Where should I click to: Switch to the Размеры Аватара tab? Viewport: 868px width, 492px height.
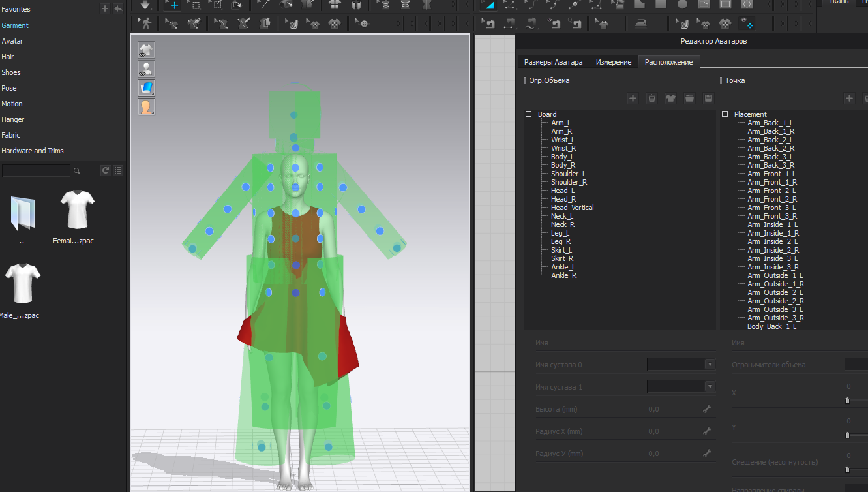click(553, 62)
